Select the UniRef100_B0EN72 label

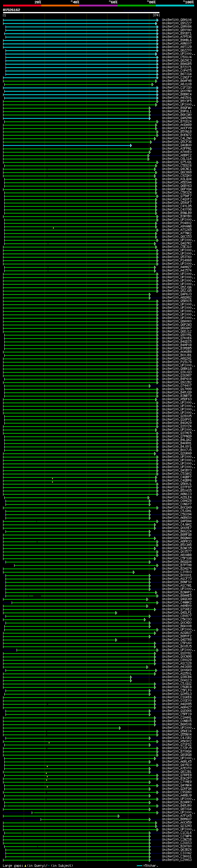point(176,135)
